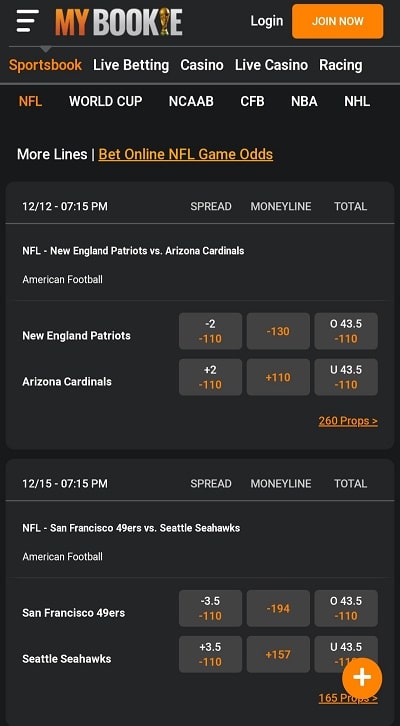The image size is (400, 726).
Task: Open Bet Online NFL Game Odds link
Action: pos(186,154)
